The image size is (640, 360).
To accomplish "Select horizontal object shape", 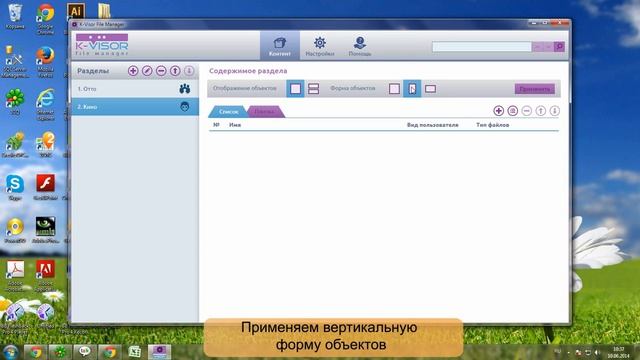I will pyautogui.click(x=430, y=89).
